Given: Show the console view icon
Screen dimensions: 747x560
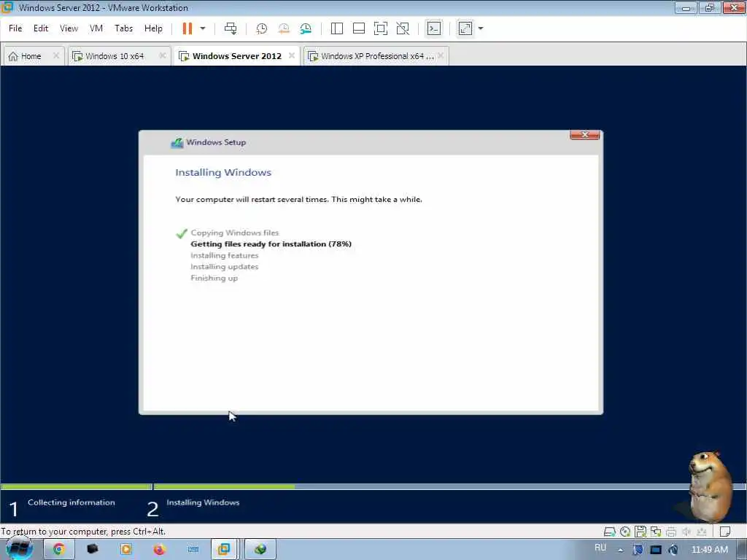Looking at the screenshot, I should tap(433, 28).
